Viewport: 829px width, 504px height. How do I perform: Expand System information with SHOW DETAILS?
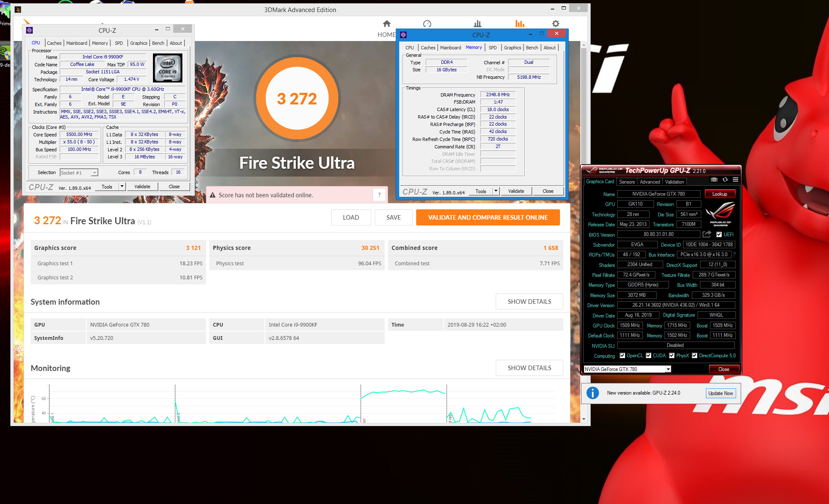(529, 302)
